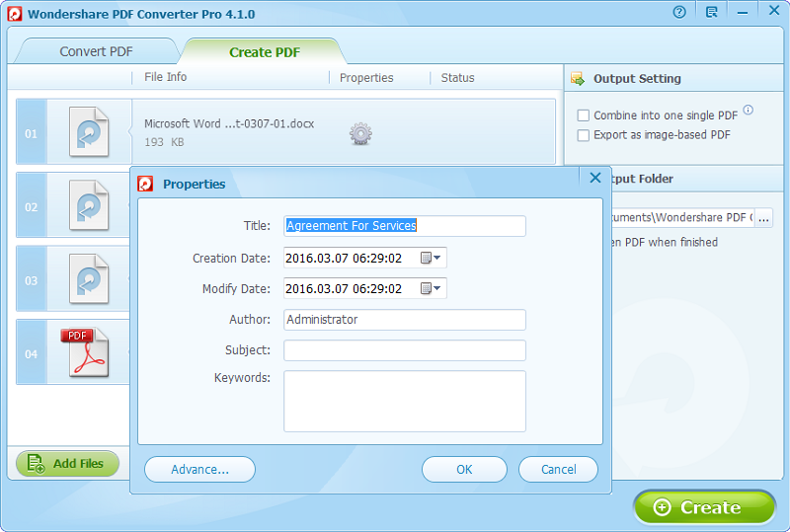The image size is (790, 532).
Task: Click the info icon beside Combine option
Action: click(x=749, y=110)
